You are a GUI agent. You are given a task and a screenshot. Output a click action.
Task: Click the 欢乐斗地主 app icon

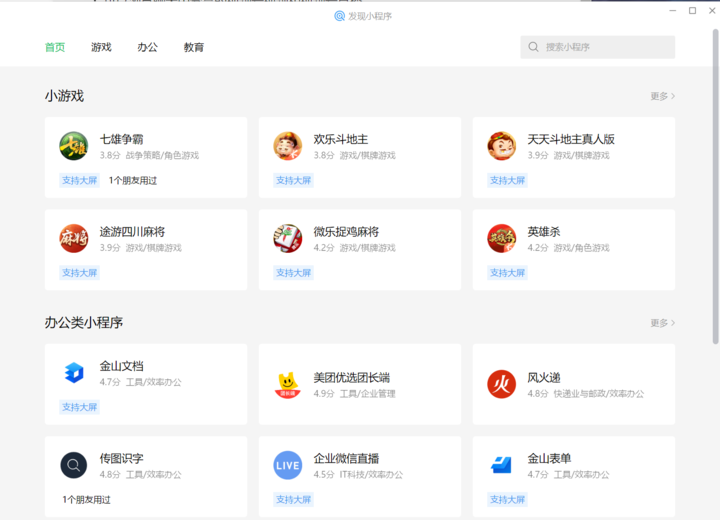point(287,146)
